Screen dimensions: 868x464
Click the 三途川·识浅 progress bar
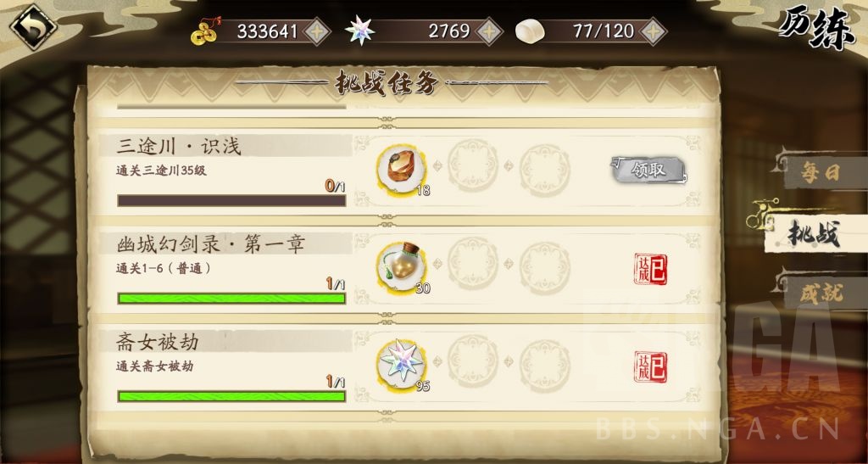click(231, 200)
